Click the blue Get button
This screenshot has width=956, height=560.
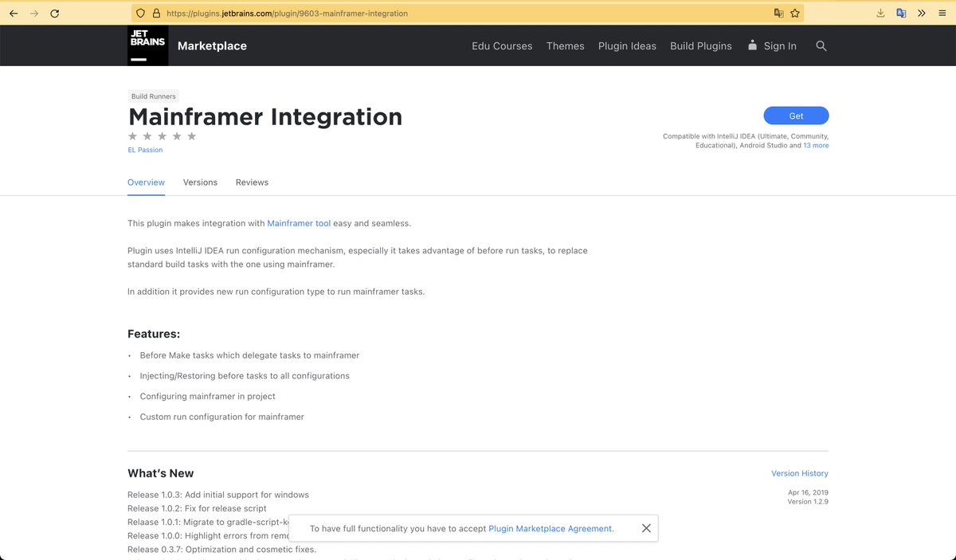pos(796,116)
